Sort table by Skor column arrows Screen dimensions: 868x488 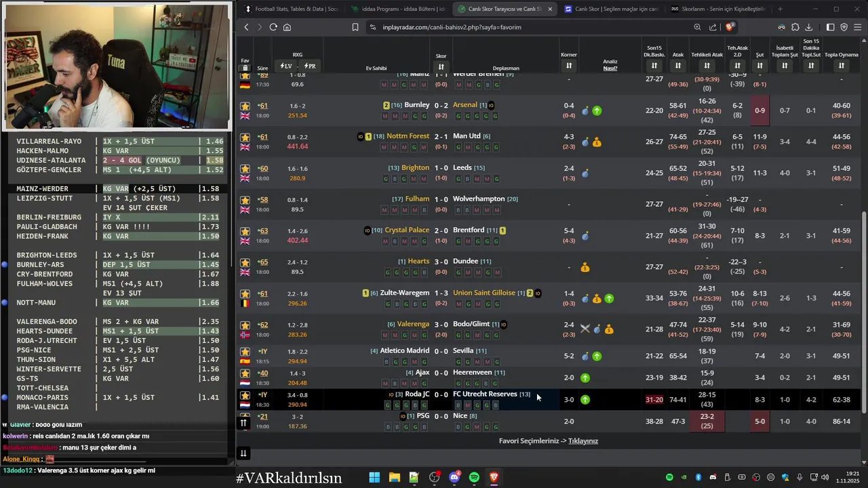[441, 66]
